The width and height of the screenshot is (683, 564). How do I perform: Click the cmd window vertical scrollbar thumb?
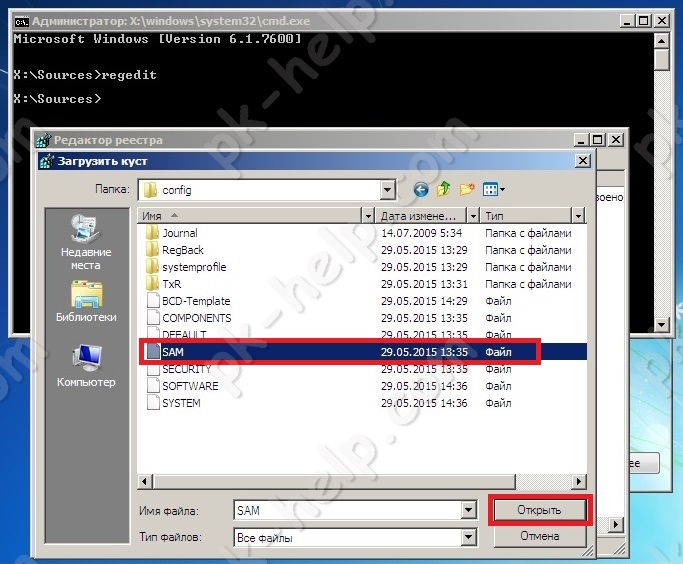point(662,60)
